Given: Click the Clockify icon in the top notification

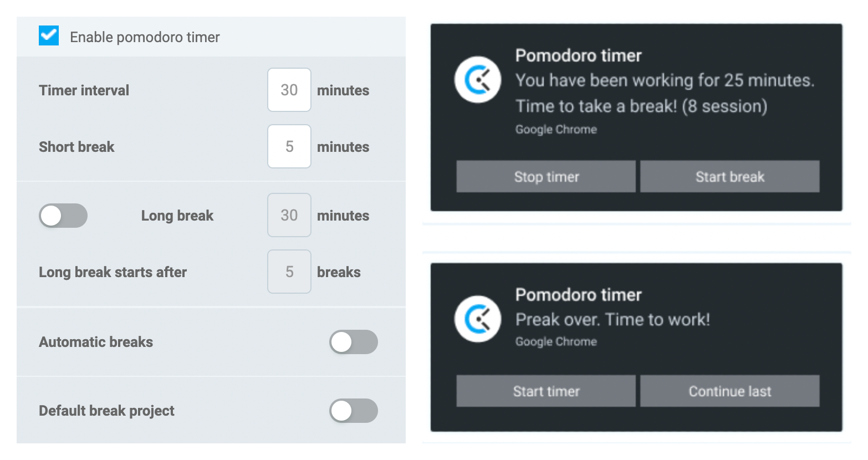Looking at the screenshot, I should tap(478, 80).
